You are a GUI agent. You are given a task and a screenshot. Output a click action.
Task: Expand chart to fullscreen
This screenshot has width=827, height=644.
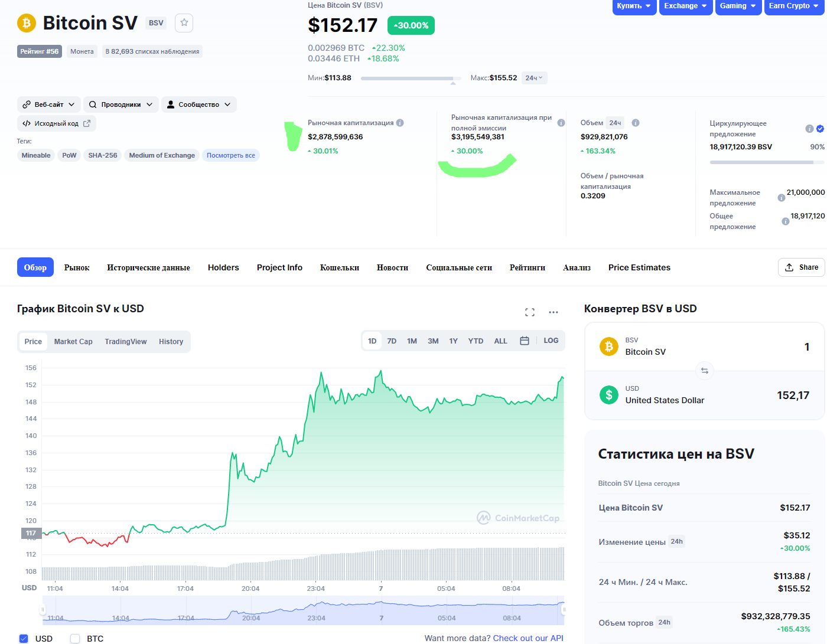pyautogui.click(x=530, y=312)
